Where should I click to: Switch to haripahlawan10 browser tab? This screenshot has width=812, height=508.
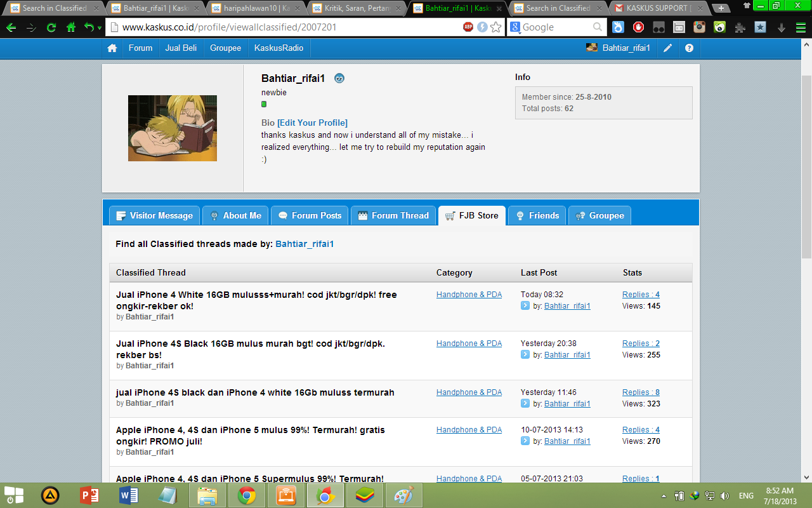click(x=256, y=8)
